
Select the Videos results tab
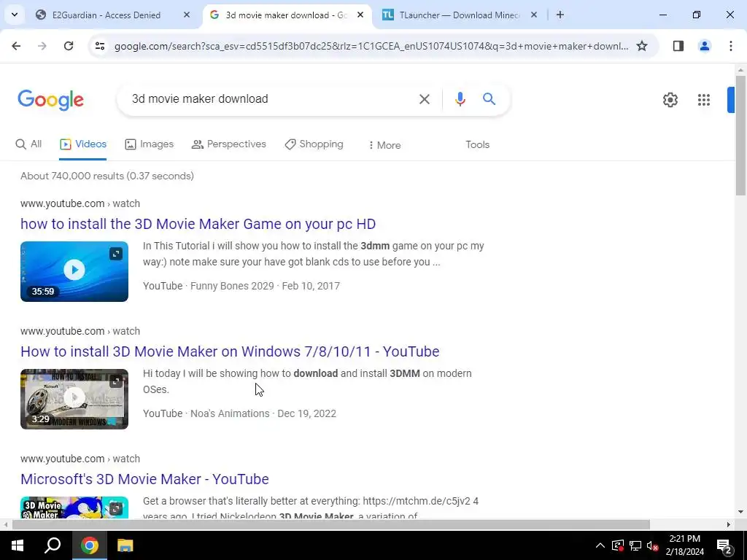[83, 144]
